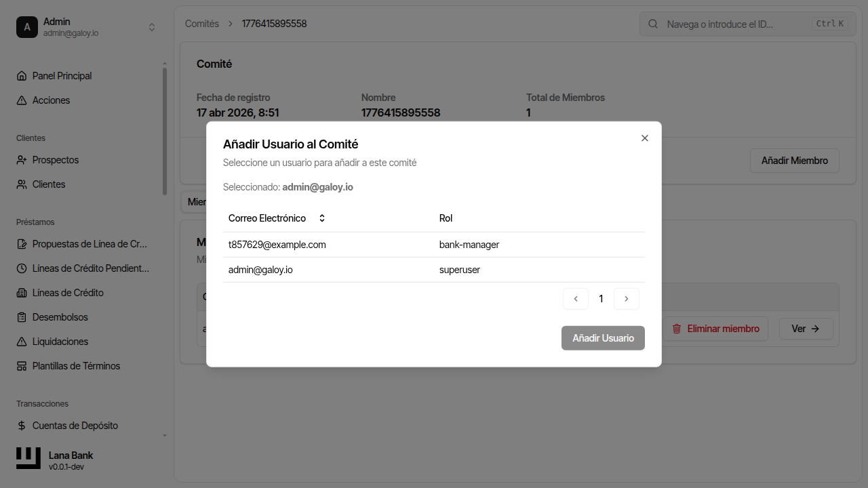Go to next page of users
This screenshot has height=488, width=868.
627,299
